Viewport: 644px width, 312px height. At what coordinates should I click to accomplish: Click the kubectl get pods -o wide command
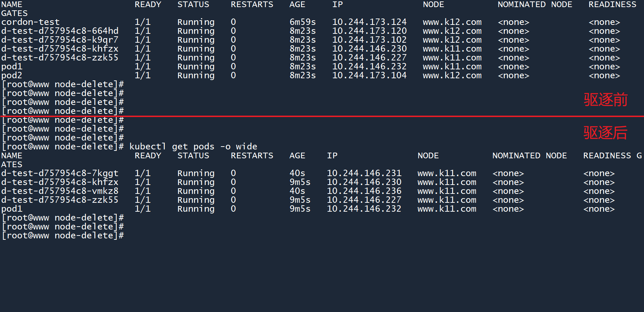[193, 147]
